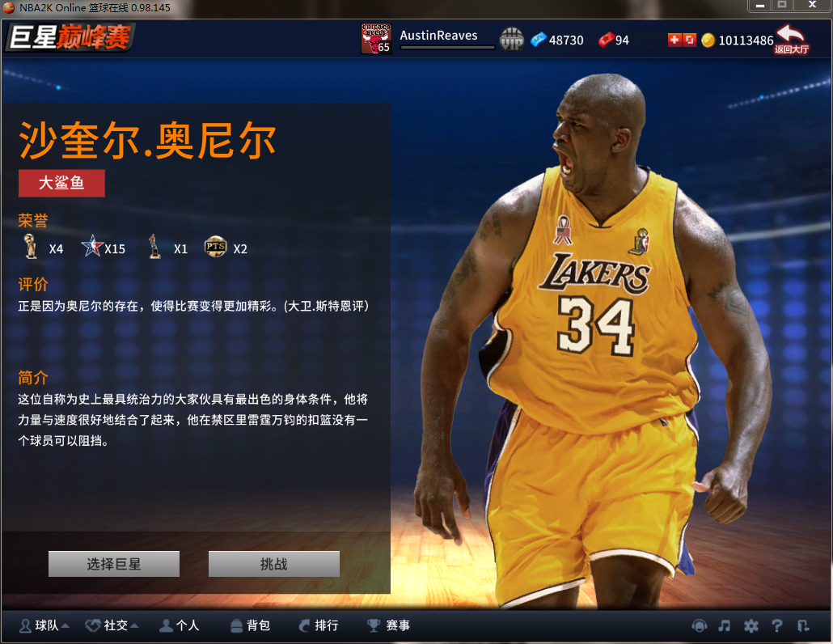Click the 个人 profile icon
833x644 pixels.
point(167,626)
